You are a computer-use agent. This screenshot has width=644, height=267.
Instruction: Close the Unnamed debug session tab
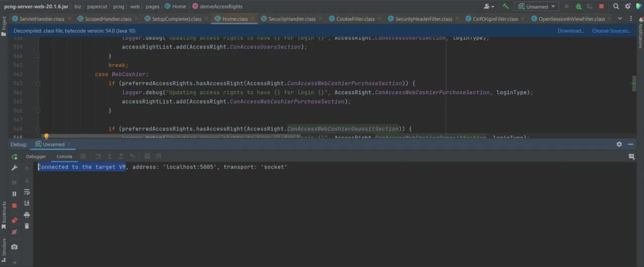tap(70, 144)
